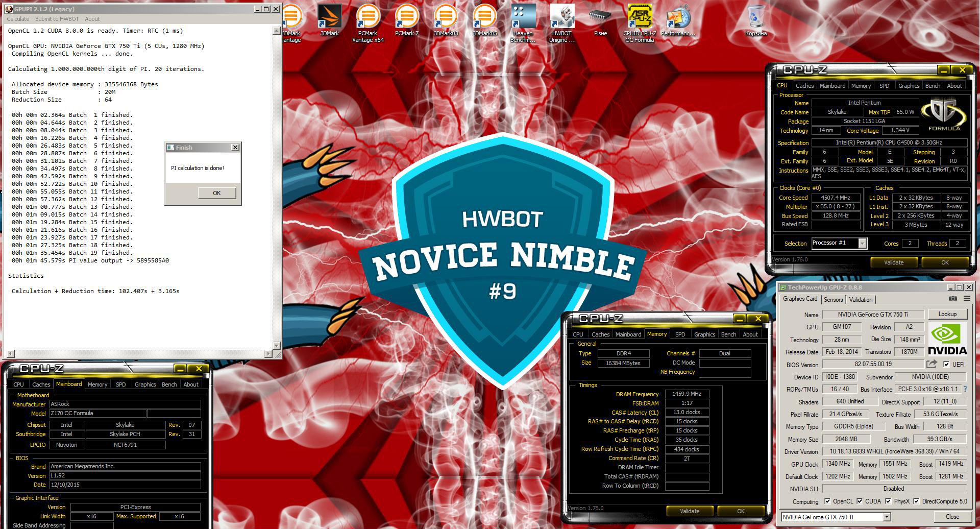This screenshot has width=980, height=529.
Task: Click the BIOS Date value 12/10/2015
Action: pos(125,485)
